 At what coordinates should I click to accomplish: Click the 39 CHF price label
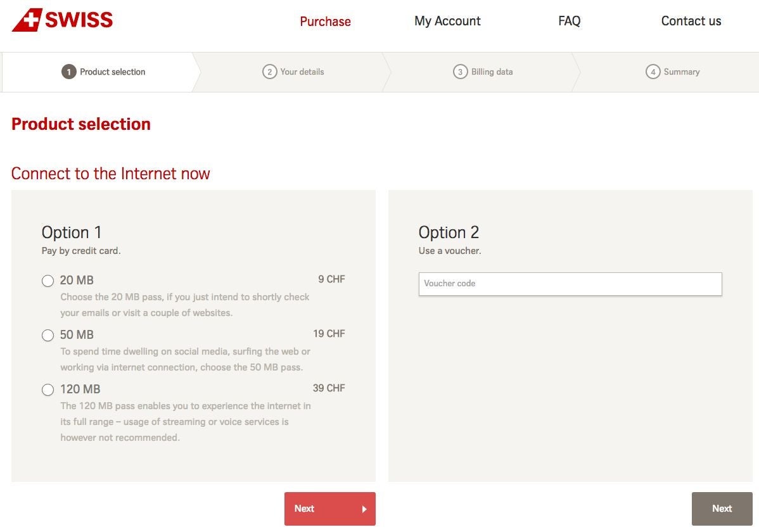coord(329,388)
